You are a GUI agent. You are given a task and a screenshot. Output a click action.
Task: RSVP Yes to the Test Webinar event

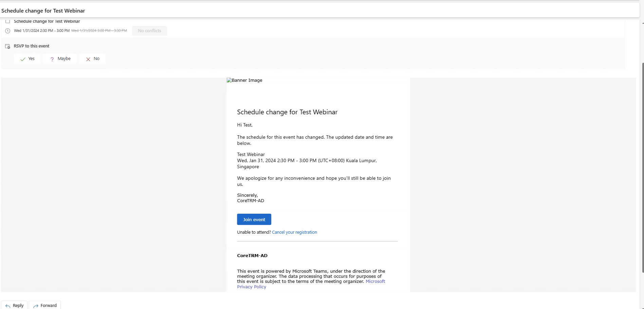click(27, 58)
